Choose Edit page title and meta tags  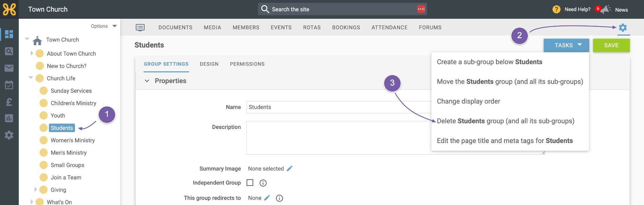pos(505,141)
